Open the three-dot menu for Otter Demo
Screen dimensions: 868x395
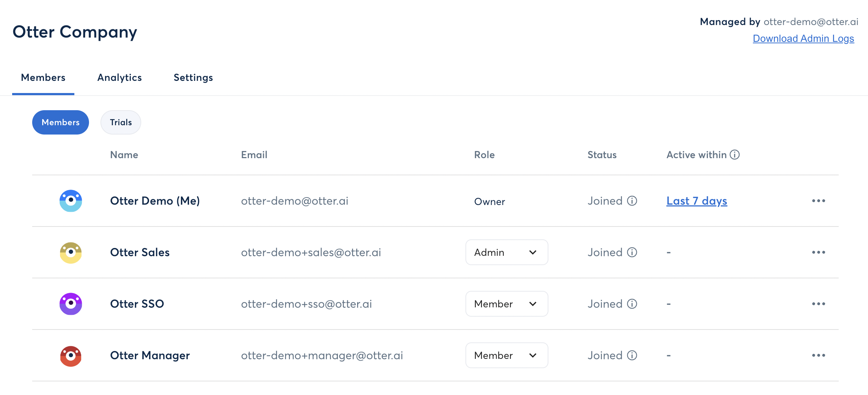point(818,201)
